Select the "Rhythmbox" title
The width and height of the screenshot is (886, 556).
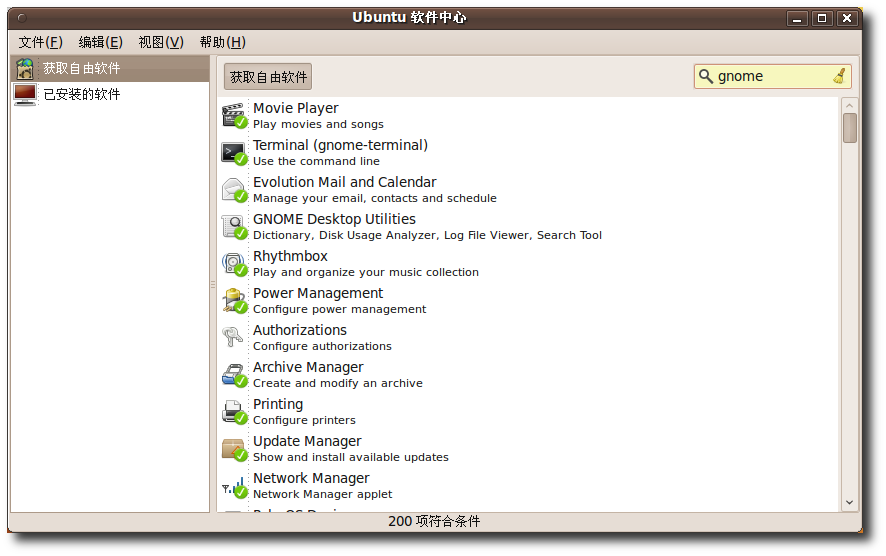[x=290, y=256]
